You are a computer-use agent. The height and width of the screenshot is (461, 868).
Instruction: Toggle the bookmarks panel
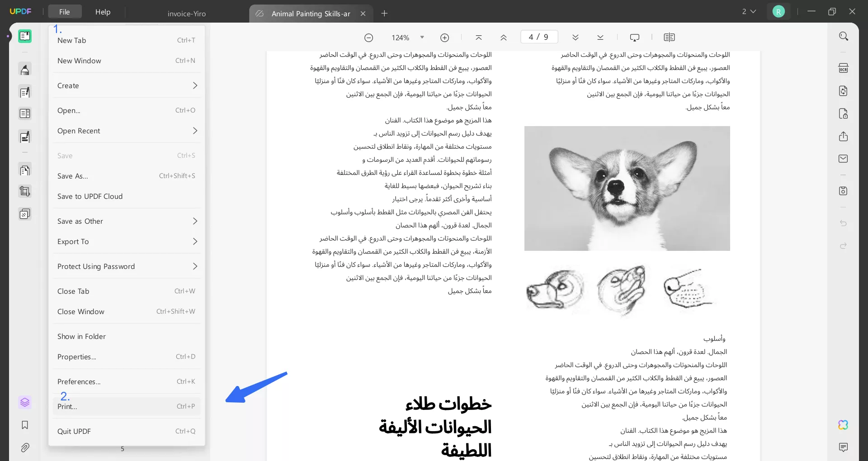coord(25,425)
